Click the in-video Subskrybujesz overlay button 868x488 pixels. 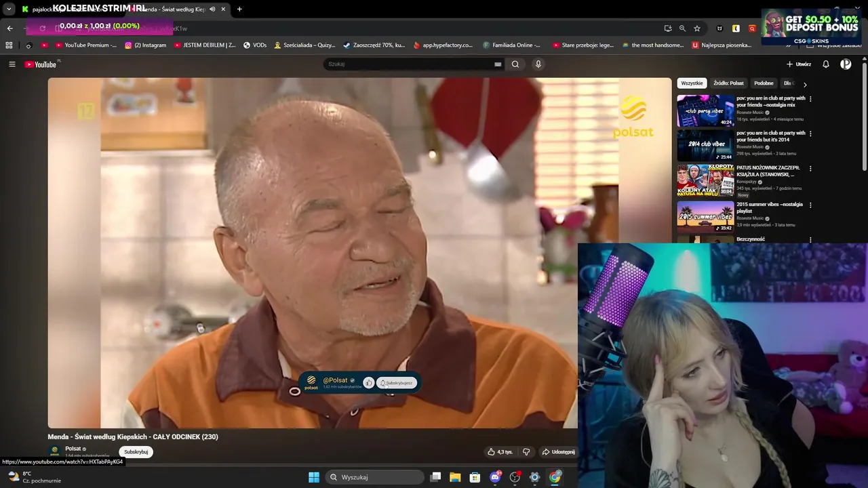(397, 383)
